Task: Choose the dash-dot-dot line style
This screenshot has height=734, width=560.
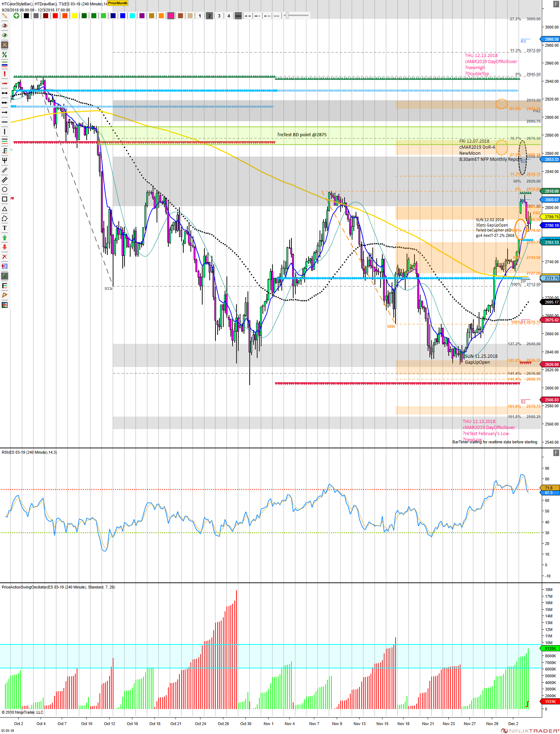Action: pos(267,16)
